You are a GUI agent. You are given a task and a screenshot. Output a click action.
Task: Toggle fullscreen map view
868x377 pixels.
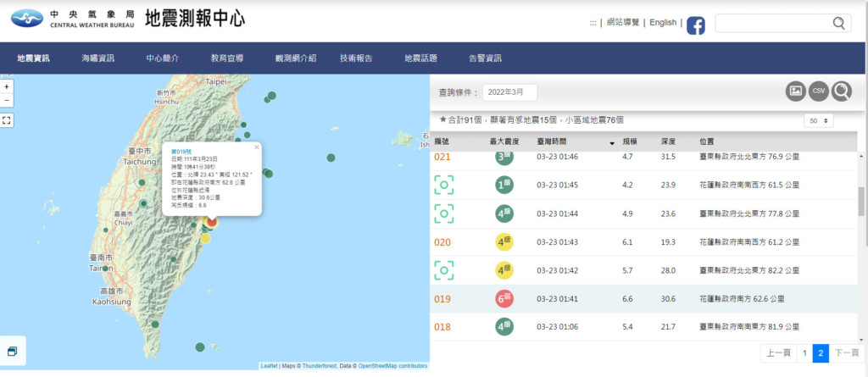click(x=7, y=120)
